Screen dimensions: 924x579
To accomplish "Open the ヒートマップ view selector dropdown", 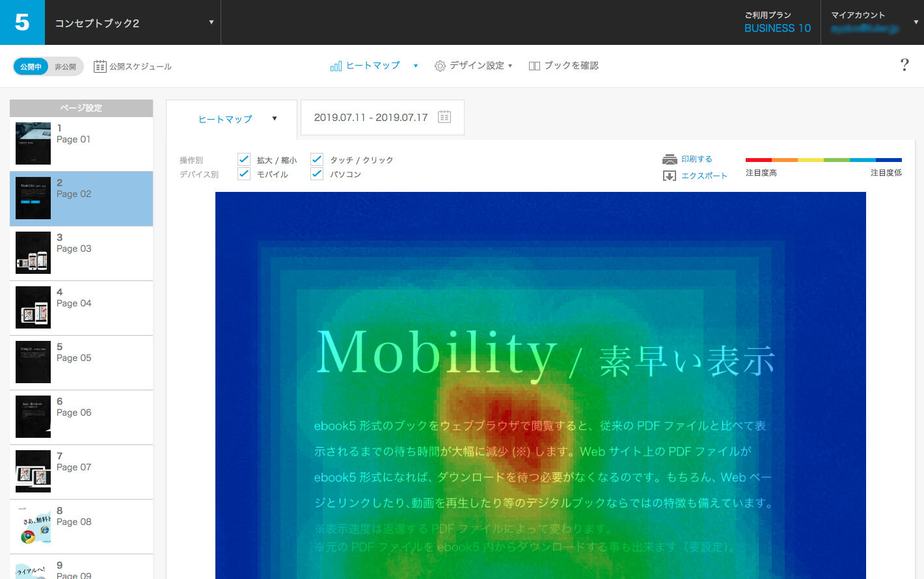I will pos(232,119).
